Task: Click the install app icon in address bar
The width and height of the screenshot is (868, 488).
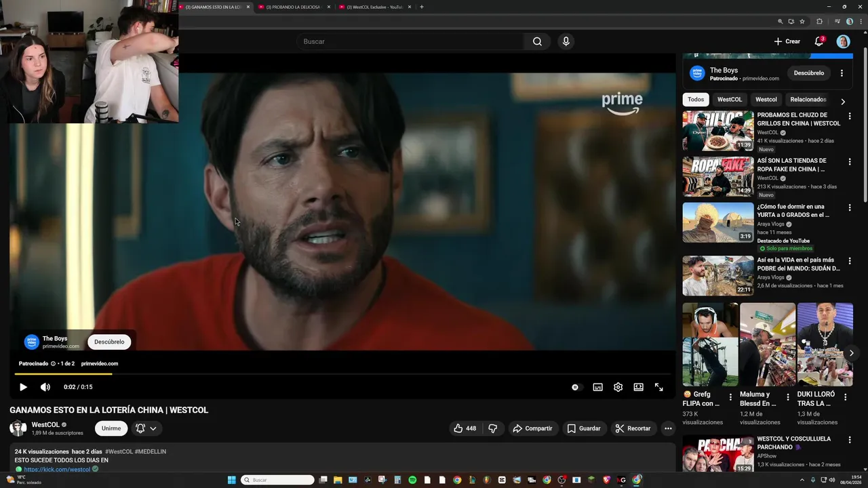Action: tap(791, 22)
